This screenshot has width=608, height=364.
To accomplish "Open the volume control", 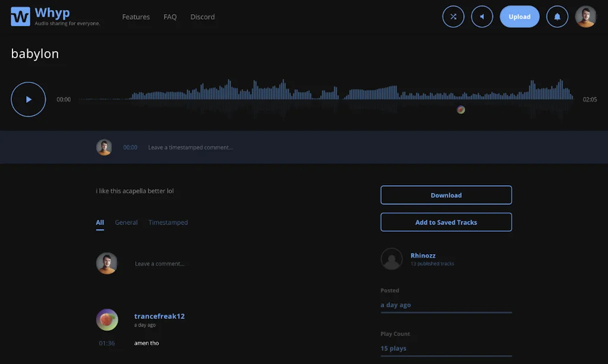I will tap(482, 17).
